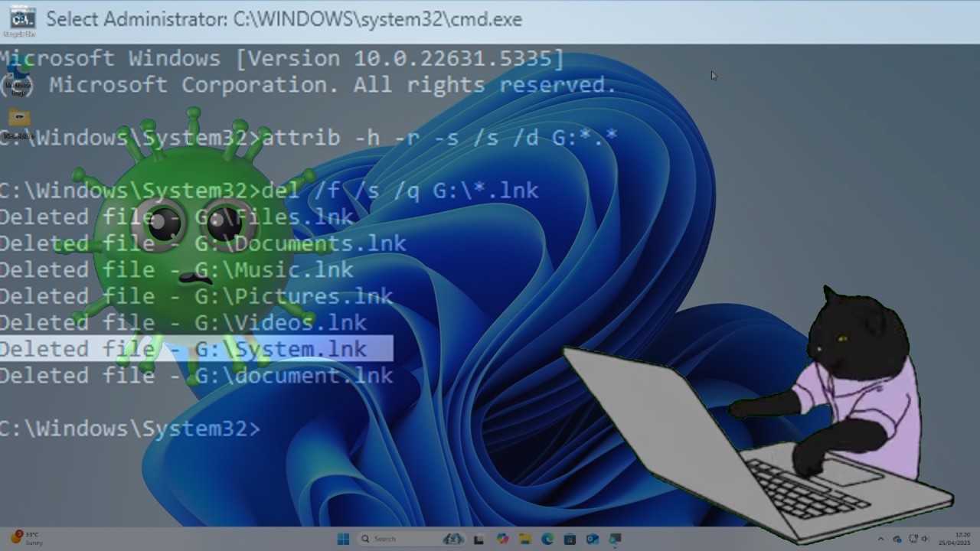The width and height of the screenshot is (980, 551).
Task: Click the 'Deleted file - G:\Pictures.lnk' output line
Action: [x=196, y=296]
